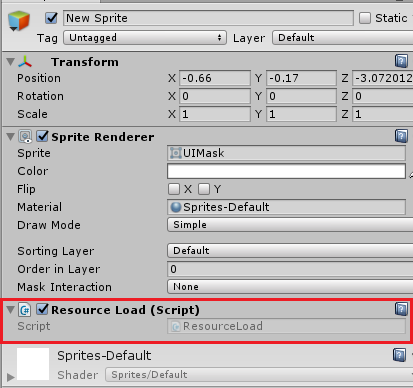This screenshot has width=413, height=388.
Task: Click the Sorting Layer label
Action: pos(56,251)
